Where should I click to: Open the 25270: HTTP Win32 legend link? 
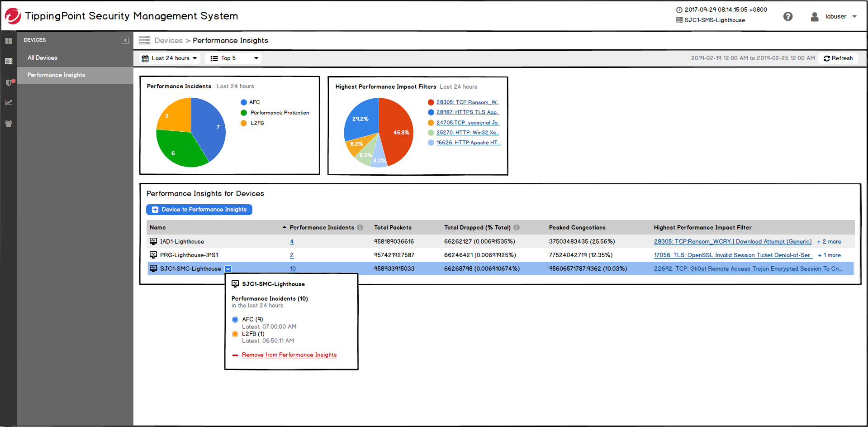468,133
